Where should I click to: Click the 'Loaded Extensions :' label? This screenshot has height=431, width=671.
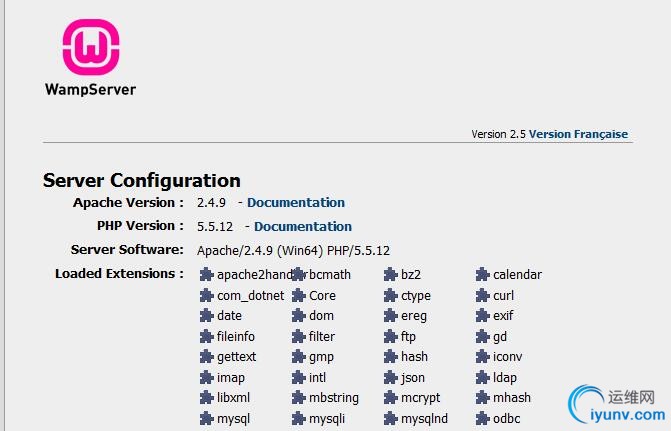(x=119, y=273)
